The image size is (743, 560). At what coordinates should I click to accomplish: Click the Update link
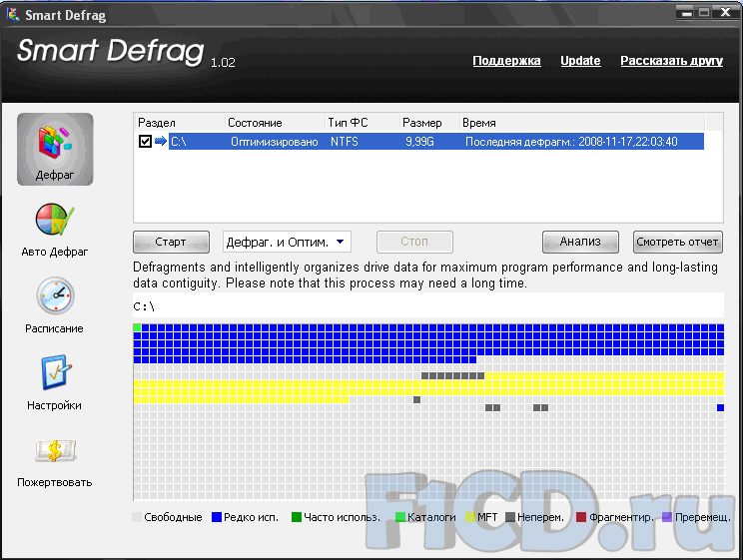coord(580,61)
